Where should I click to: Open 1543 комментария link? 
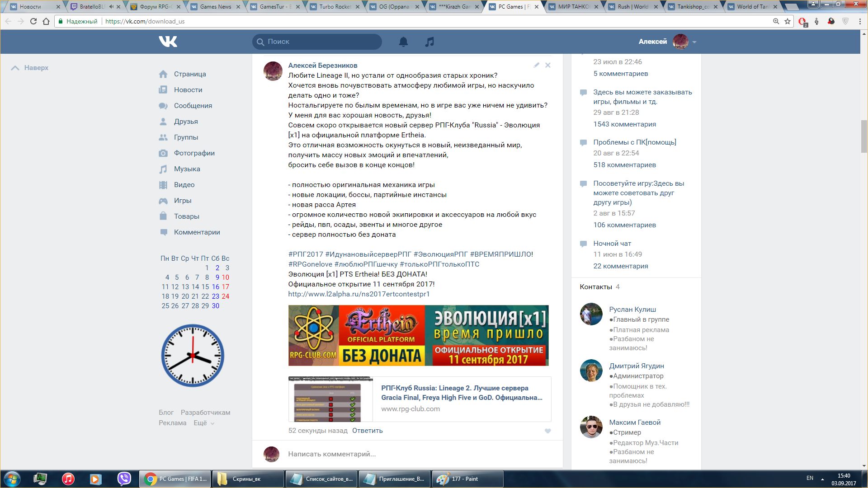click(x=624, y=124)
